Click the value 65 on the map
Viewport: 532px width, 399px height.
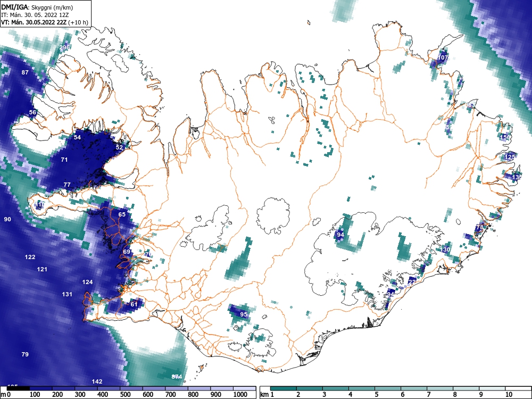[122, 214]
